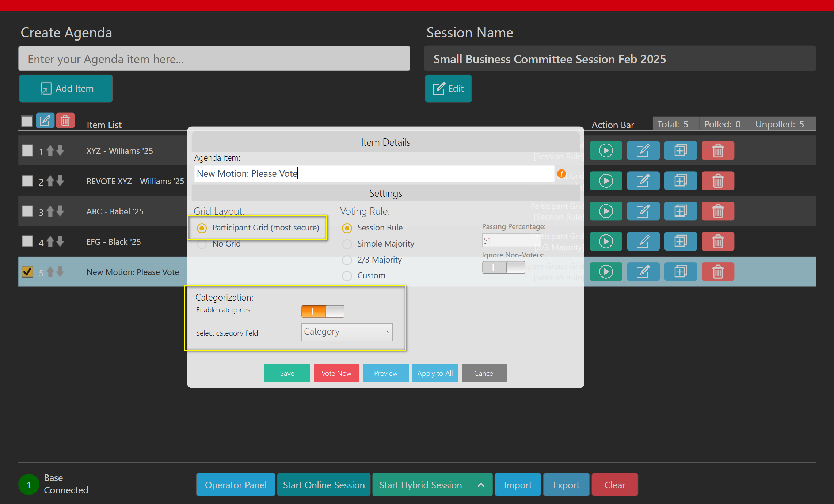The width and height of the screenshot is (834, 504).
Task: Click the red trash icon for item 4
Action: pos(717,241)
